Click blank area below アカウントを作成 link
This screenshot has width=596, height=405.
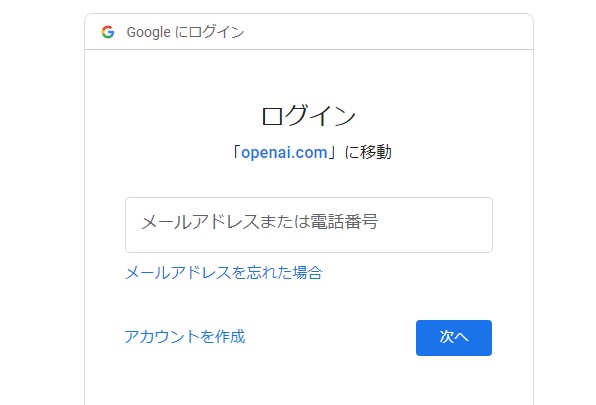[185, 376]
